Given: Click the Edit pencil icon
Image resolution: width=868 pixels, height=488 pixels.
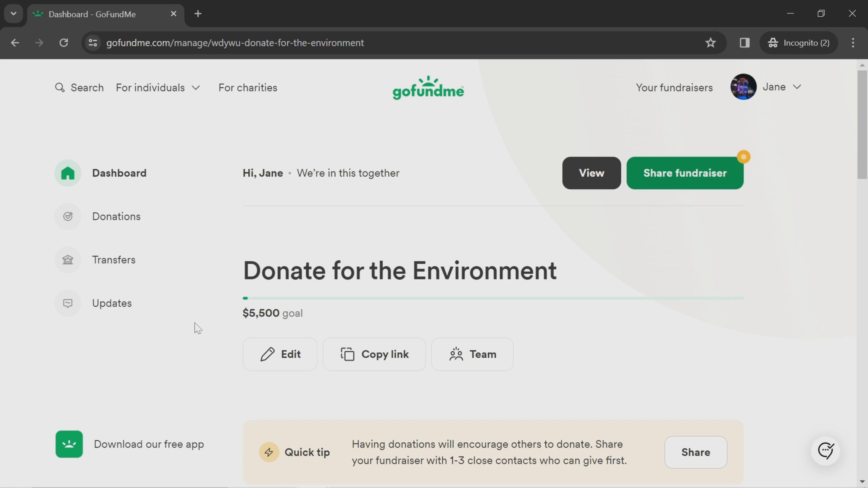Looking at the screenshot, I should (x=267, y=354).
